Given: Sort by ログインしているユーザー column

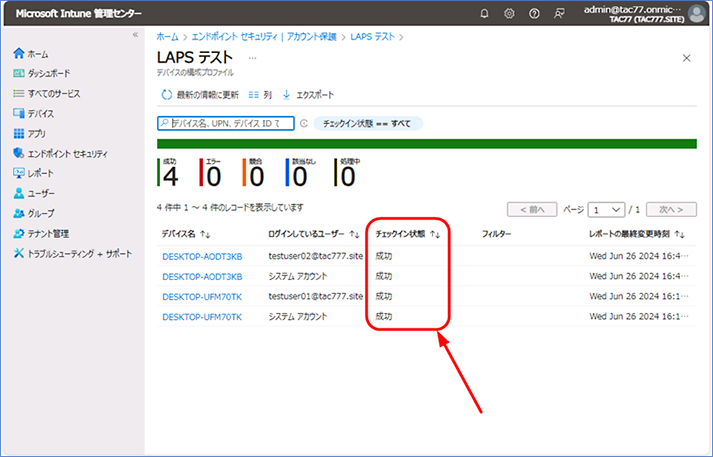Looking at the screenshot, I should coord(314,234).
